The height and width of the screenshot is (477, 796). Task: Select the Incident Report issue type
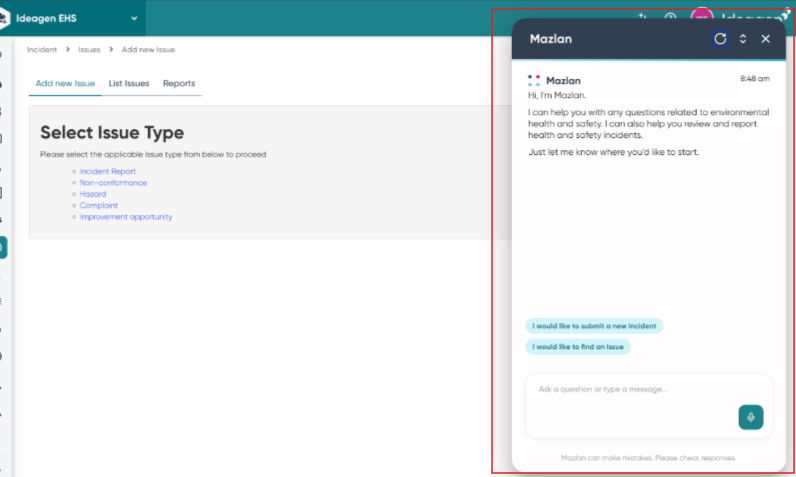tap(108, 172)
